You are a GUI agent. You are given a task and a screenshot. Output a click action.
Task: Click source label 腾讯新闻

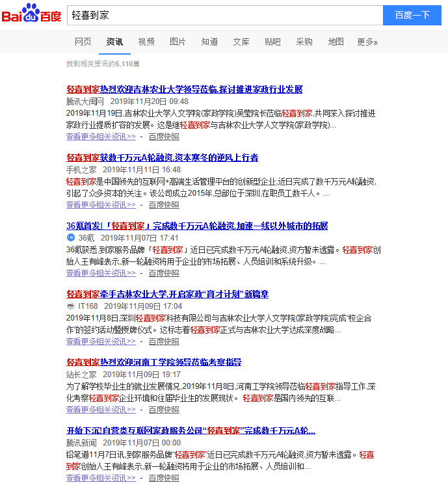click(x=81, y=443)
